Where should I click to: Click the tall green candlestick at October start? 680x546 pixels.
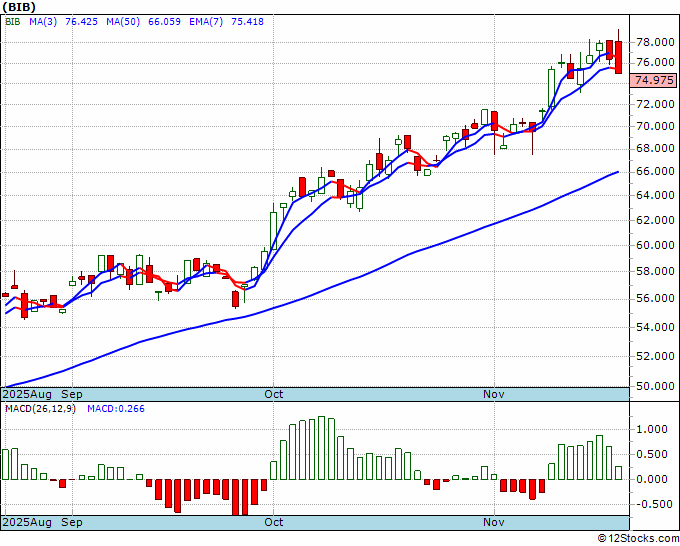point(274,230)
